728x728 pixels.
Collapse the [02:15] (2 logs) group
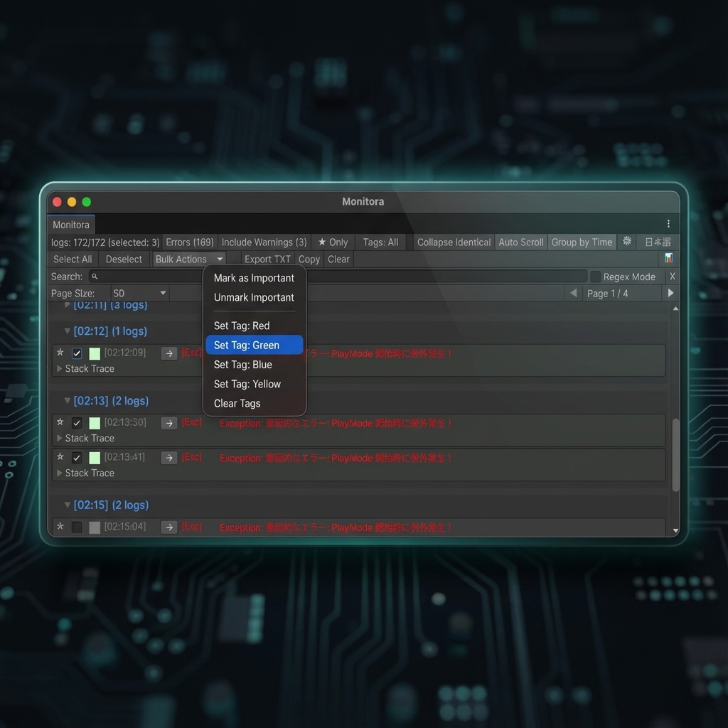pyautogui.click(x=68, y=505)
